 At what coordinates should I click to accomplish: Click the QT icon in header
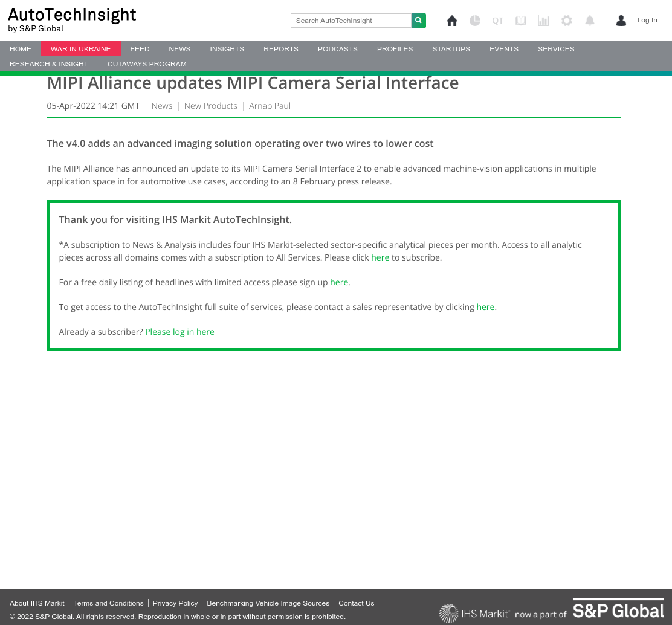click(497, 21)
